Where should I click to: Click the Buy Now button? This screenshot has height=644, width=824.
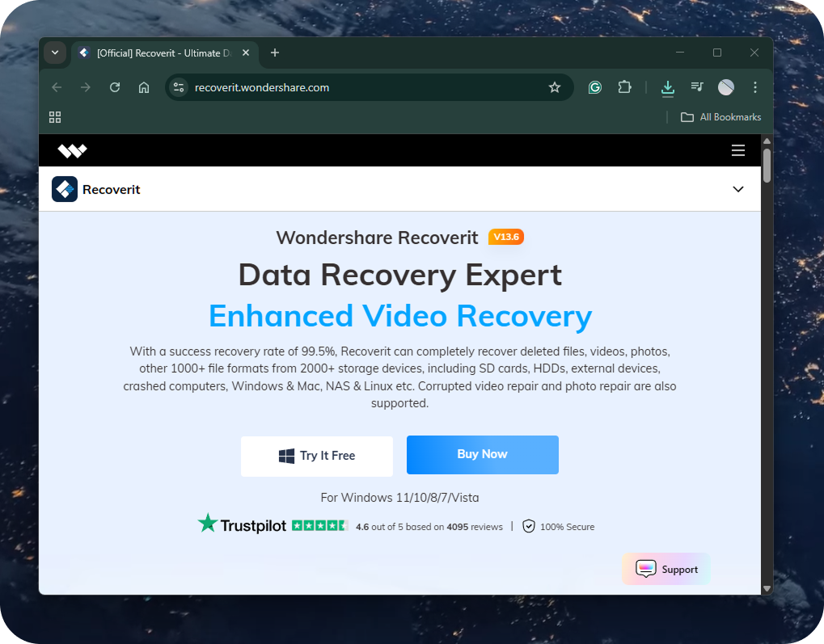pos(483,454)
